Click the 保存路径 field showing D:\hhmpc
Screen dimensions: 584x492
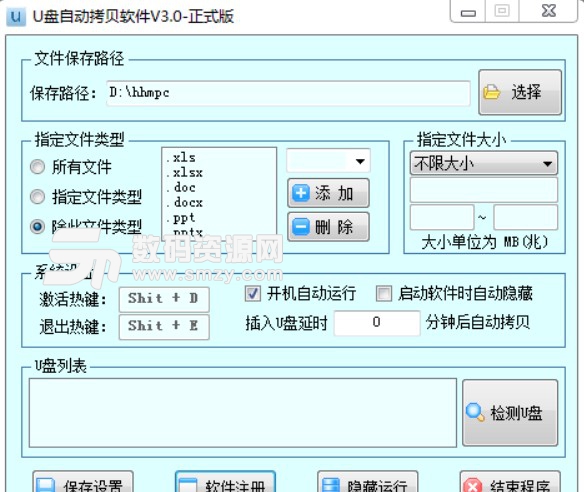click(288, 93)
